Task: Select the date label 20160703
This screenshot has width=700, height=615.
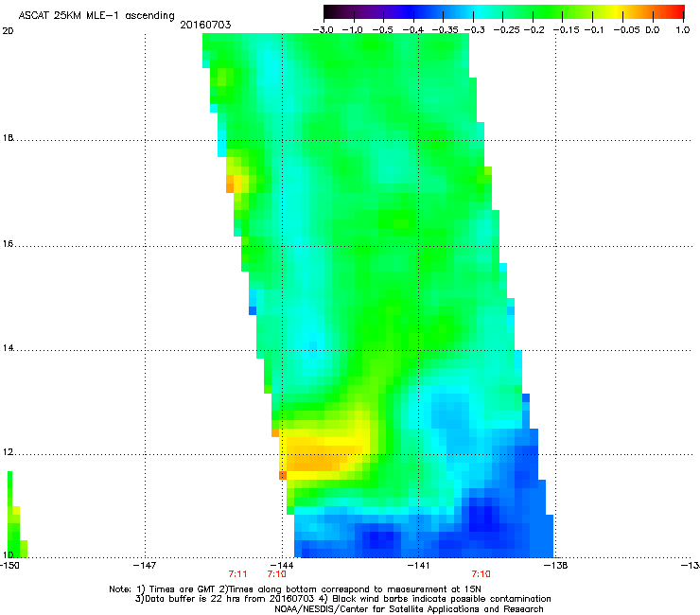Action: pyautogui.click(x=205, y=25)
